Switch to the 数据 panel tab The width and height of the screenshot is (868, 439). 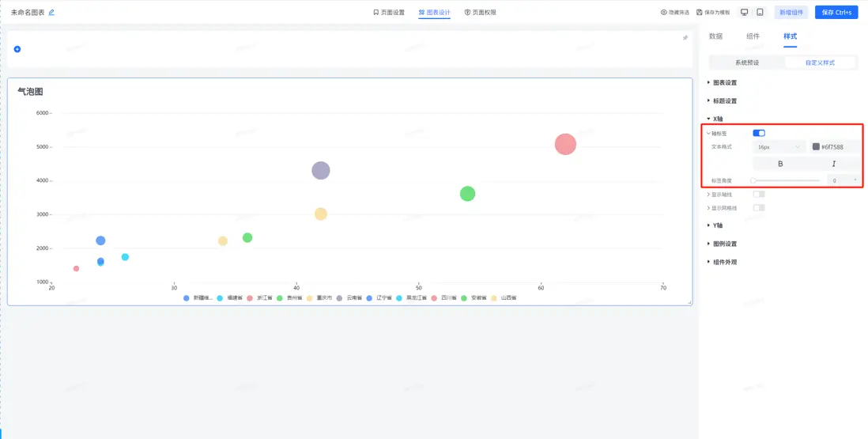click(715, 36)
